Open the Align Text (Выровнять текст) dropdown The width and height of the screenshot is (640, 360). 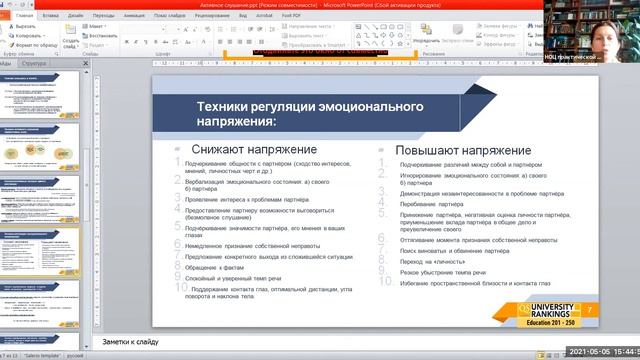(305, 36)
